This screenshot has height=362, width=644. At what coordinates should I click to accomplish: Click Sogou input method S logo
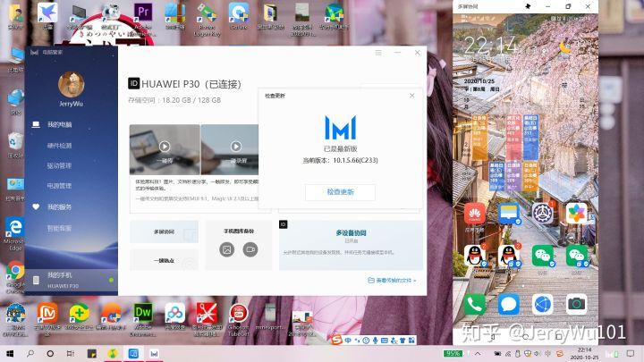pos(337,341)
